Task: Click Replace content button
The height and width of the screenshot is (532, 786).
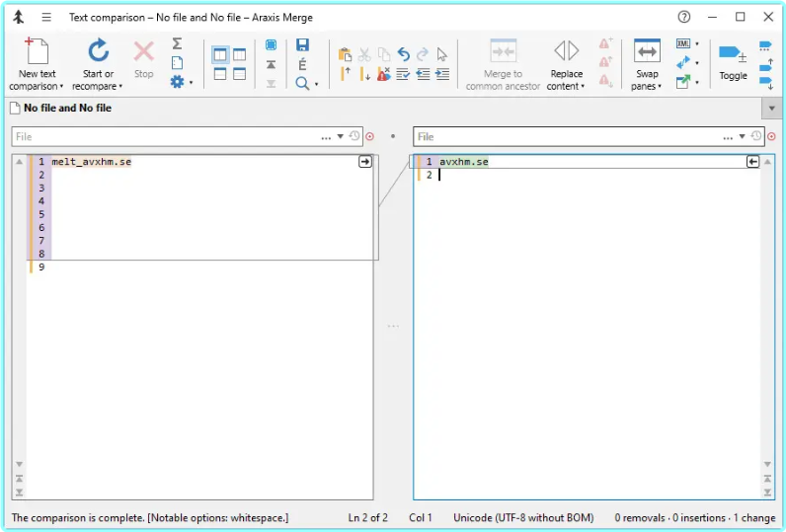Action: (567, 64)
